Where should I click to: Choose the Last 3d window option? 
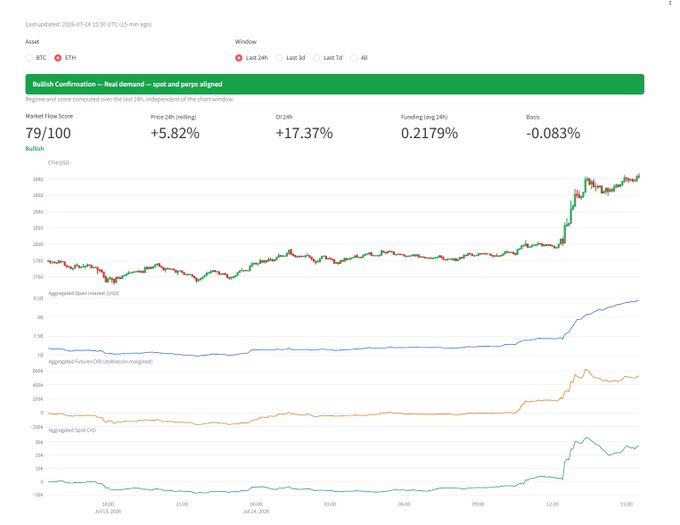point(280,58)
